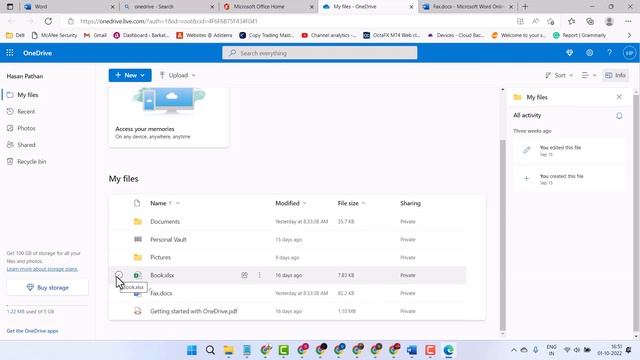Click the Sharing column header
The height and width of the screenshot is (360, 640).
point(410,203)
